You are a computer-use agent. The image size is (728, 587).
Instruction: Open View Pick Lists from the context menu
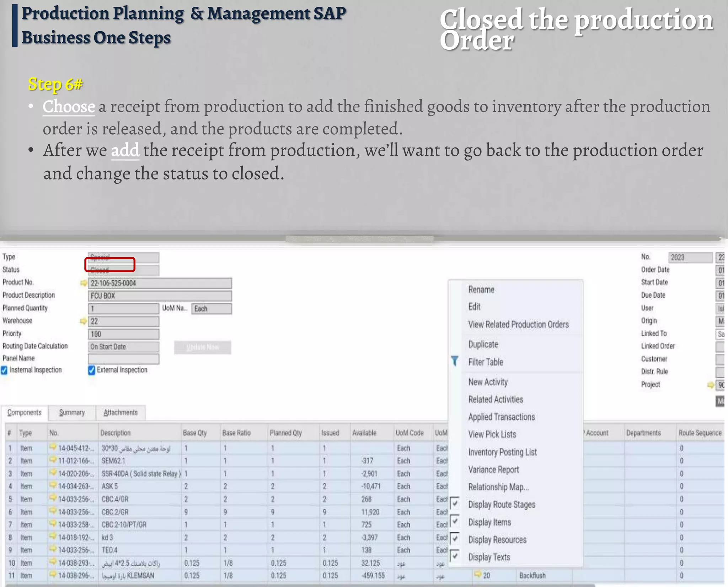492,434
